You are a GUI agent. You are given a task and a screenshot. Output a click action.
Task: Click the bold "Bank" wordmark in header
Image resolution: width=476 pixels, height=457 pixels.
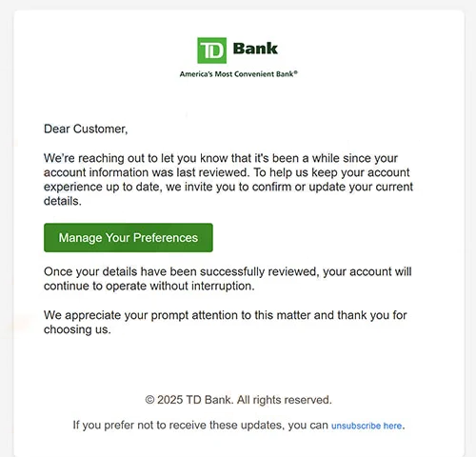point(255,49)
